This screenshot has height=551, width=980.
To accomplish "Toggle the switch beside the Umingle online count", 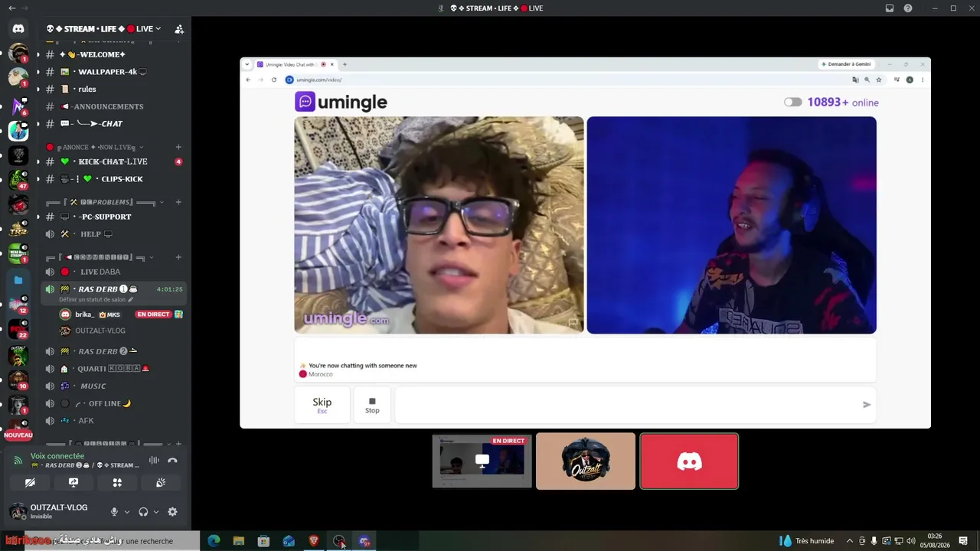I will pyautogui.click(x=792, y=102).
